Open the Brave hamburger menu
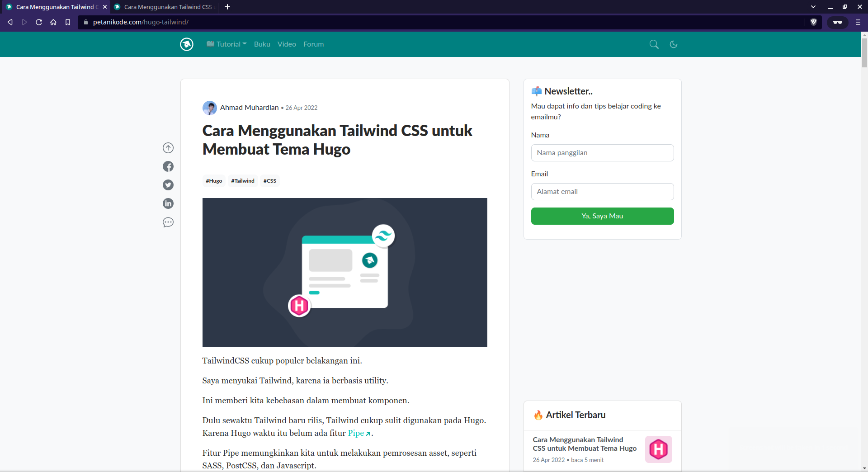The width and height of the screenshot is (868, 472). tap(858, 22)
